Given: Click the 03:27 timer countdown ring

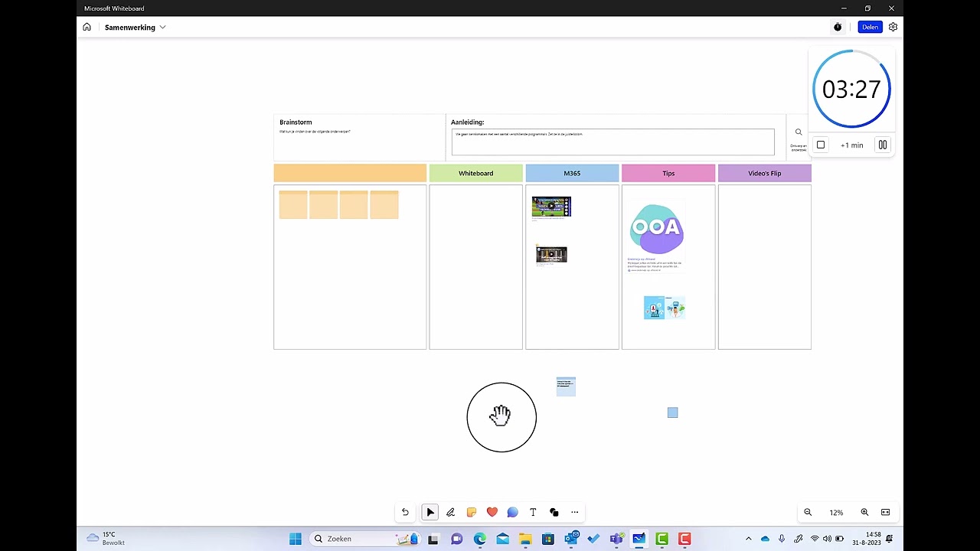Looking at the screenshot, I should pyautogui.click(x=851, y=89).
